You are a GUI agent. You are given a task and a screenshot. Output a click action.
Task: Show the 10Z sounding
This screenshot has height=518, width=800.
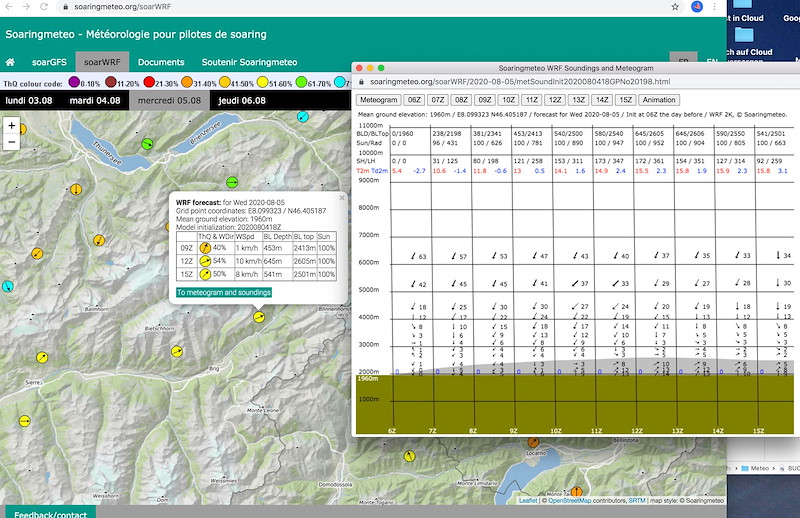point(508,100)
